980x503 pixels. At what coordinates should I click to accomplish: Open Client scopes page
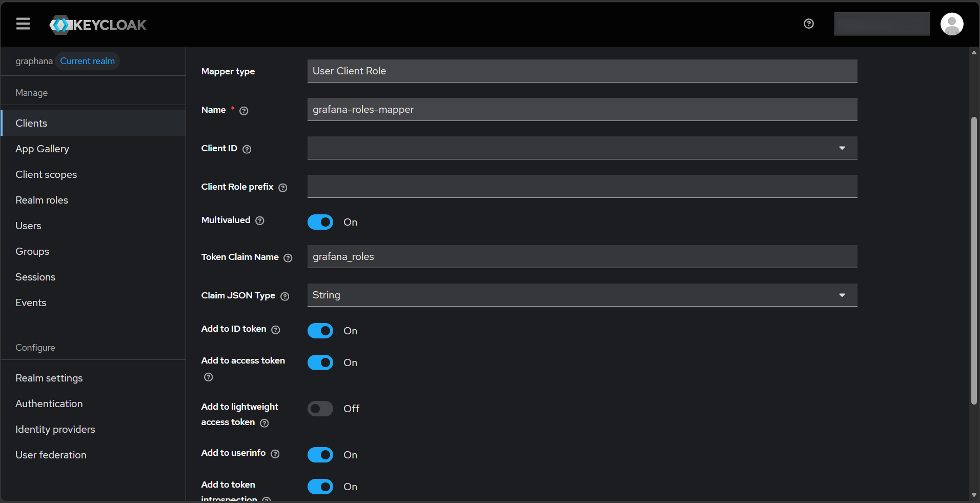[93, 174]
